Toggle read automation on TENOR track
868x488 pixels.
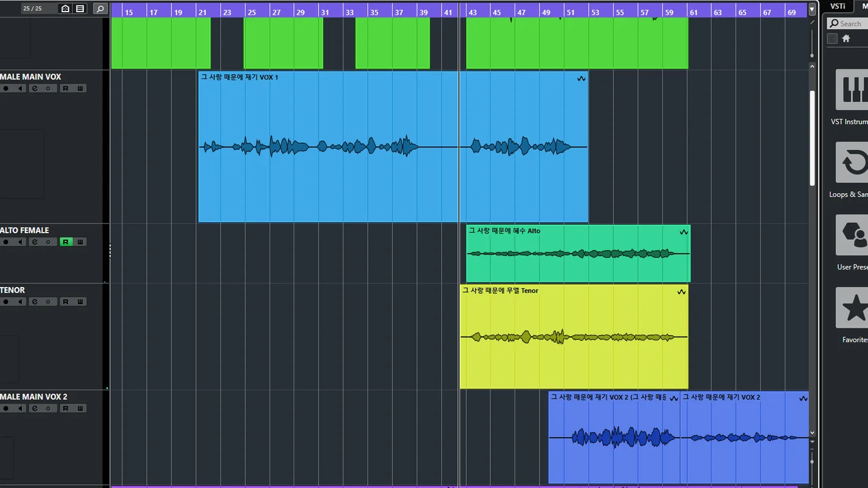pos(66,302)
